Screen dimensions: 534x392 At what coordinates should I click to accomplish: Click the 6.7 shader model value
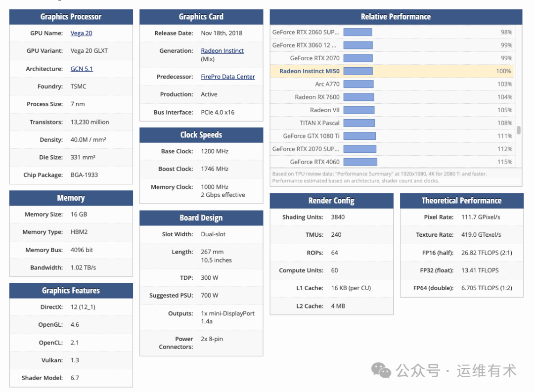coord(75,378)
